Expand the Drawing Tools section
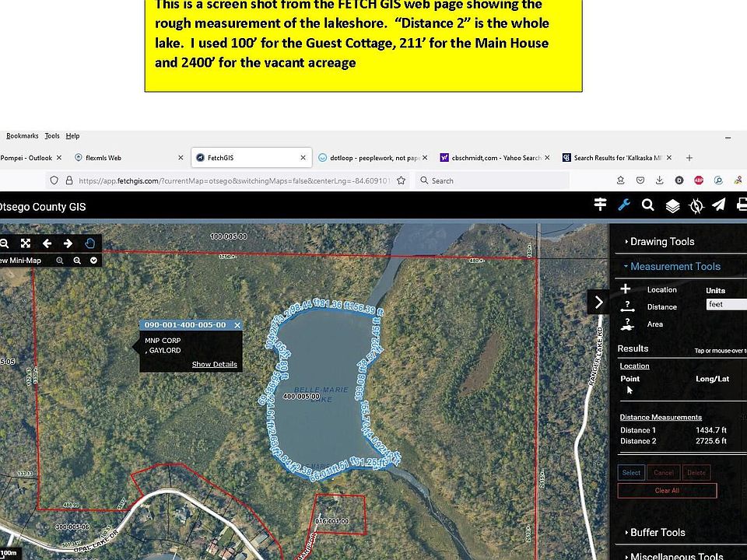The height and width of the screenshot is (560, 747). click(x=661, y=242)
